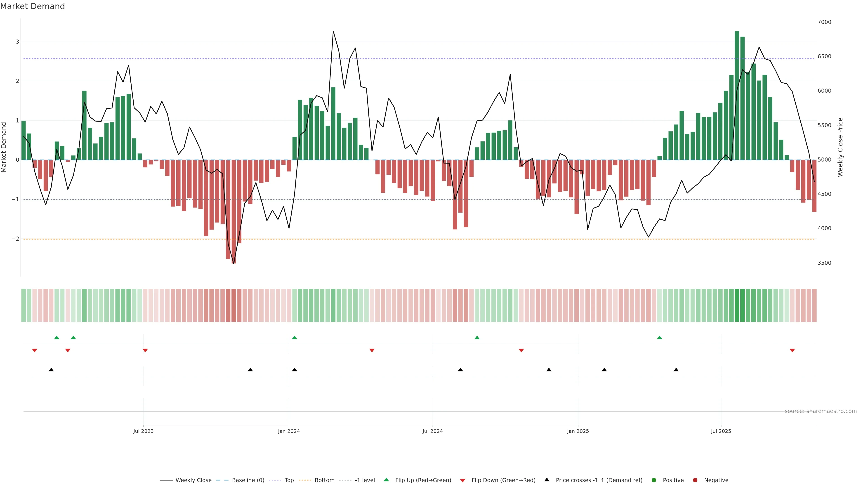Image resolution: width=868 pixels, height=488 pixels.
Task: Click the first red flip-down marker at far left
Action: (x=34, y=351)
